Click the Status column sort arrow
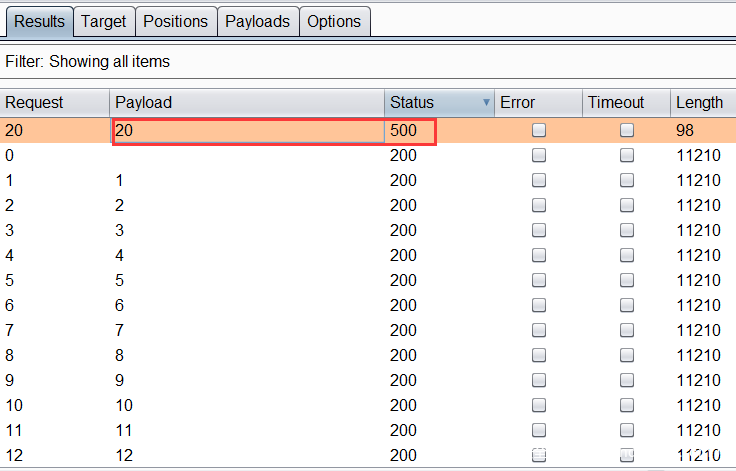Viewport: 736px width, 471px height. (486, 103)
